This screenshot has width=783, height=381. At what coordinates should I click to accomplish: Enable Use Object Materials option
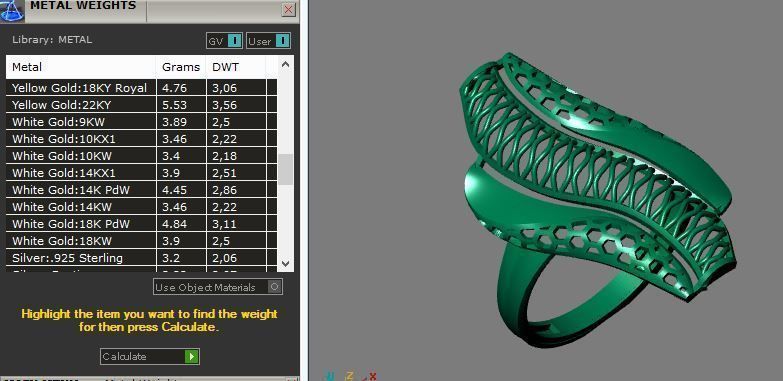218,287
